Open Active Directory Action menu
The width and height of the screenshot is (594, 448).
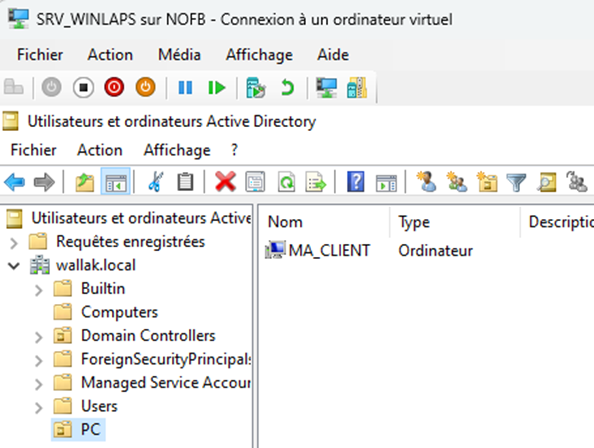[100, 150]
